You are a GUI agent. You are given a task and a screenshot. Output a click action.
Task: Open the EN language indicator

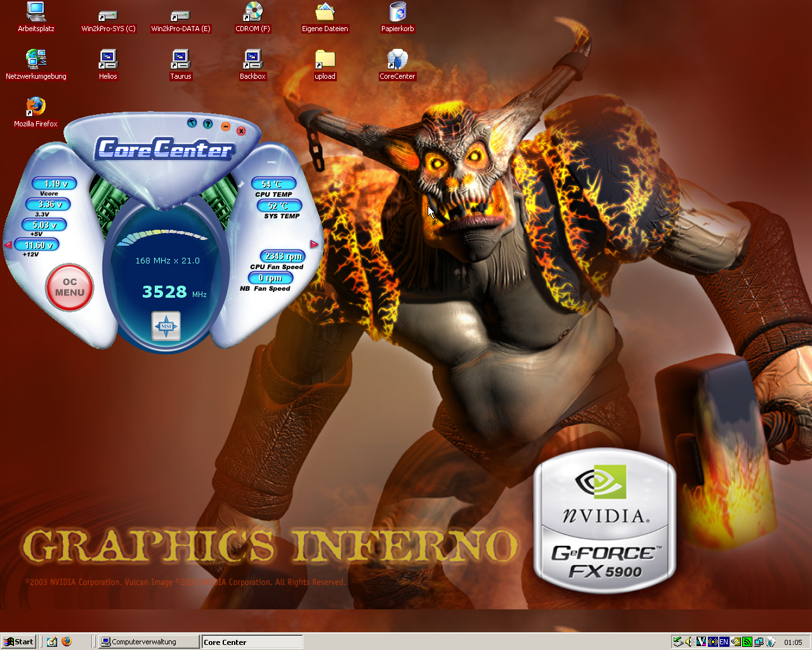(x=724, y=642)
